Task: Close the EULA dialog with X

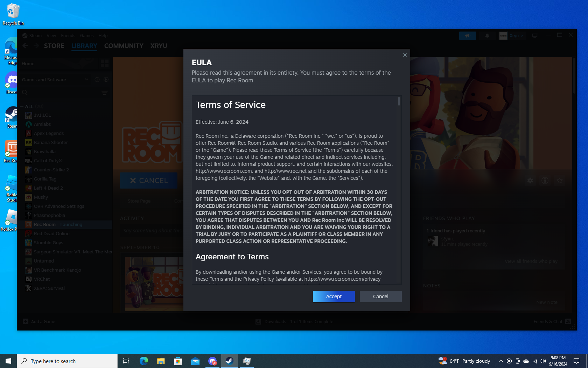Action: (405, 55)
